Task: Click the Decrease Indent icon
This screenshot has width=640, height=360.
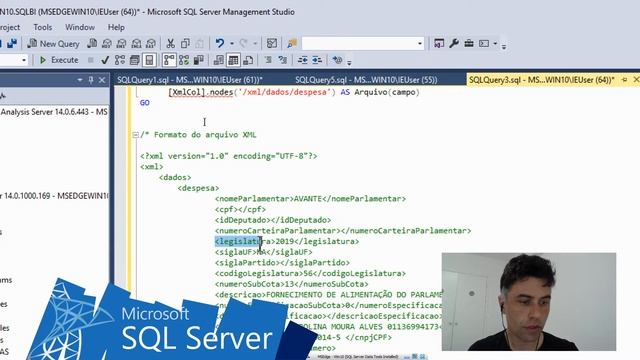Action: [302, 60]
